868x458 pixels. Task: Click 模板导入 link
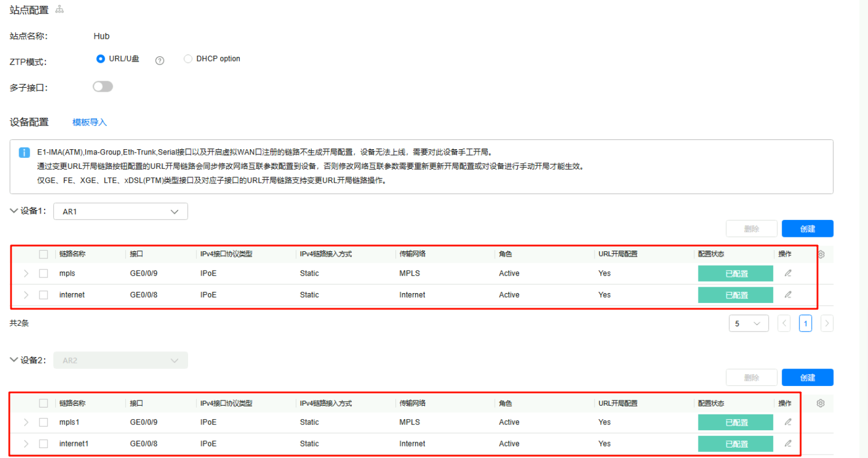pos(89,122)
